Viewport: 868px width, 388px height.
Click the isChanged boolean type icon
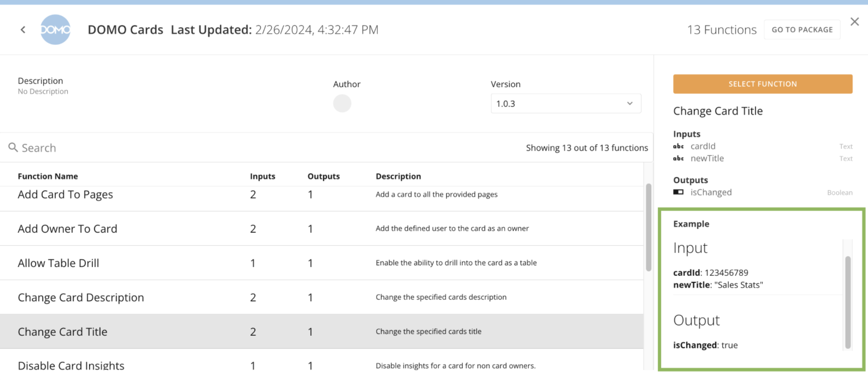pyautogui.click(x=678, y=192)
